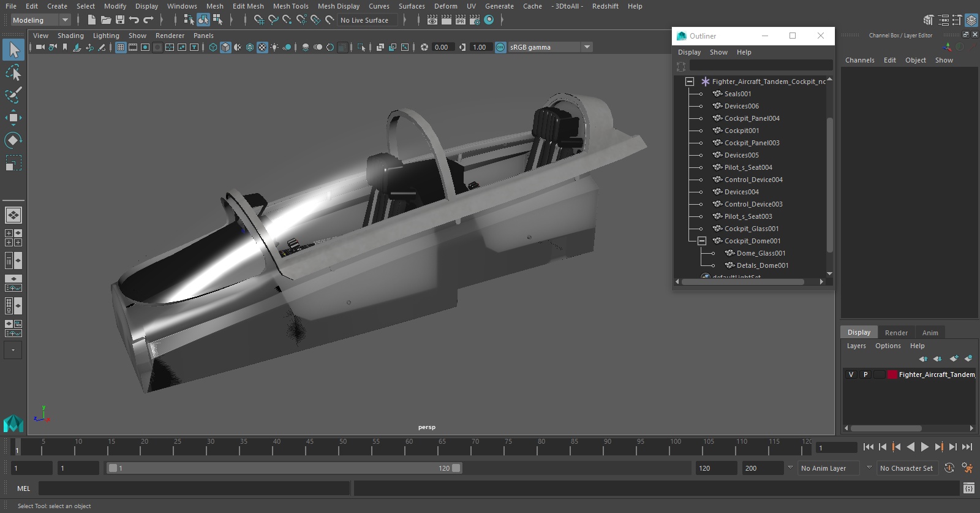Click the red layer color swatch
Image resolution: width=980 pixels, height=513 pixels.
892,374
